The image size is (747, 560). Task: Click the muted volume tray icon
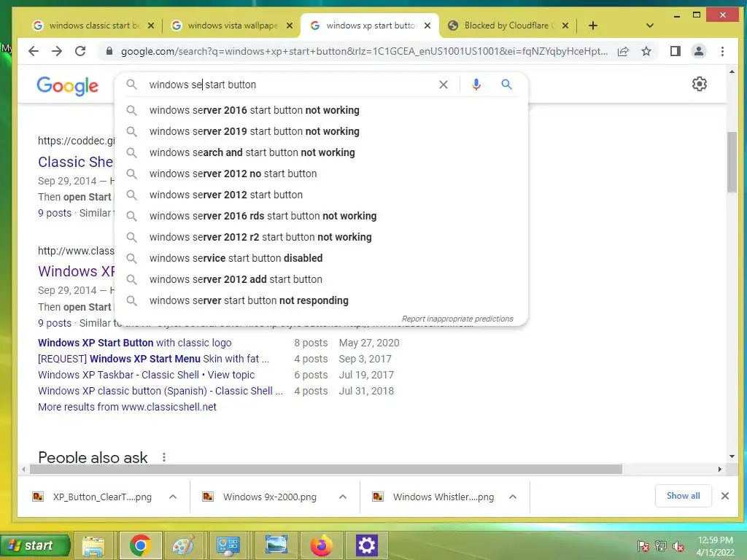[x=678, y=546]
